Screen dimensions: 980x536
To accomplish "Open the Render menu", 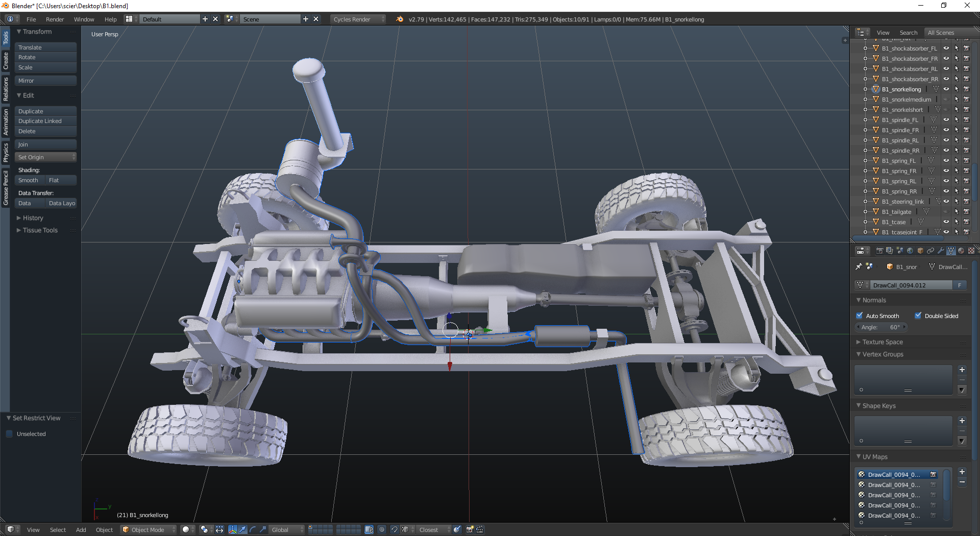I will (x=55, y=19).
